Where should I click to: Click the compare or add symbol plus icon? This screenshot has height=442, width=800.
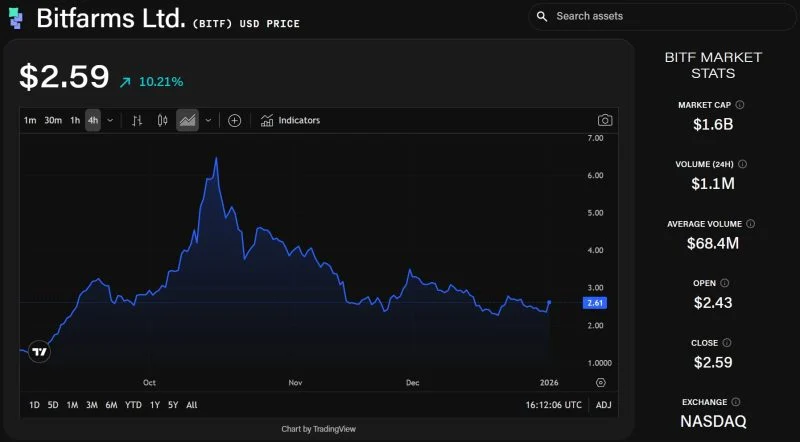click(234, 121)
